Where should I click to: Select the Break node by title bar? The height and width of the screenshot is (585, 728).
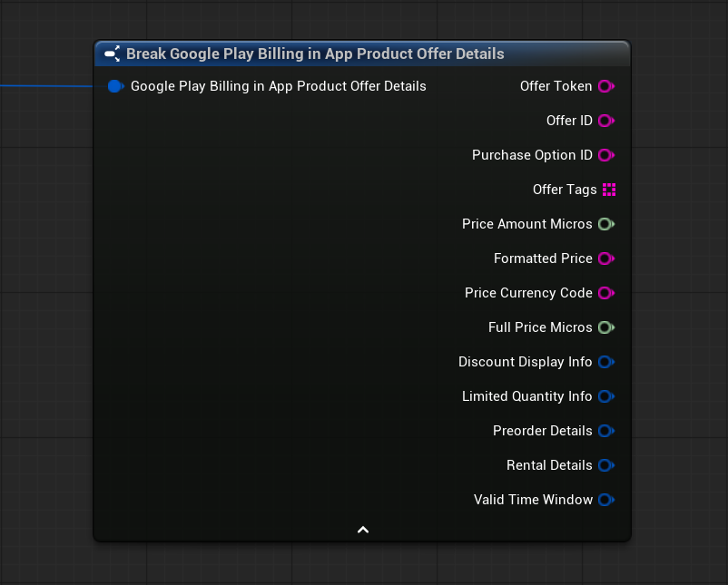tap(362, 54)
